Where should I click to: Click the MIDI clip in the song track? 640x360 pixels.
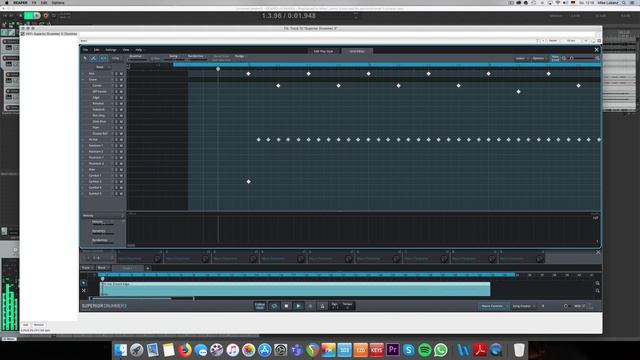coord(295,289)
